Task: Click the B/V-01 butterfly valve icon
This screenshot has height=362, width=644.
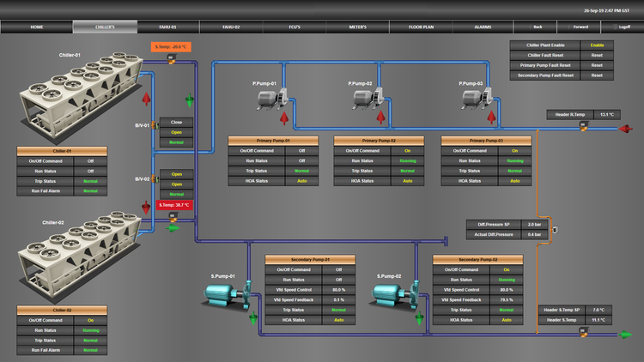Action: pos(155,125)
